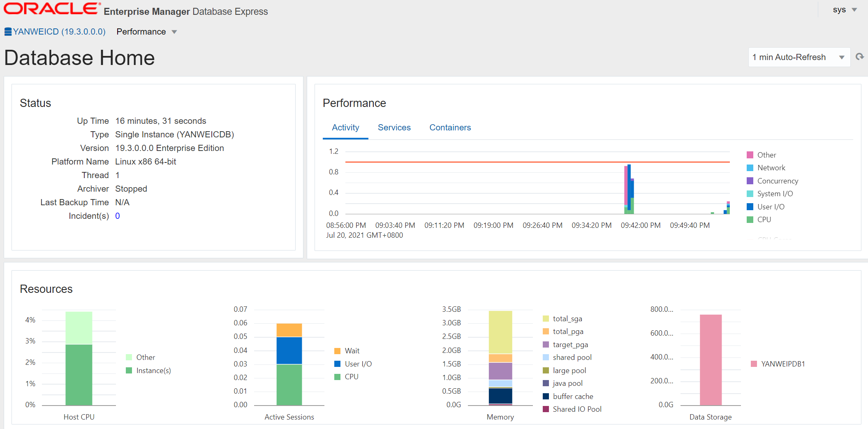Switch to the Activity tab

click(x=345, y=128)
